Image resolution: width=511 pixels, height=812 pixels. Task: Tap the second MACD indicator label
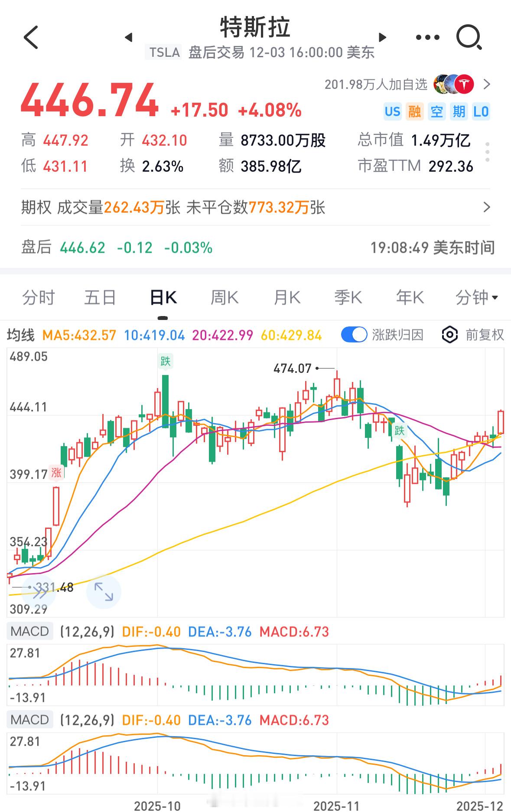tap(29, 720)
